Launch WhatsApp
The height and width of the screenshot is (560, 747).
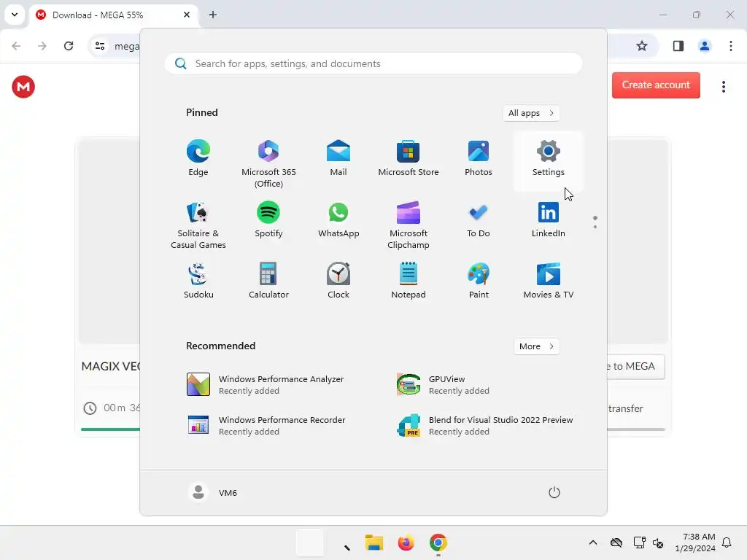point(338,220)
